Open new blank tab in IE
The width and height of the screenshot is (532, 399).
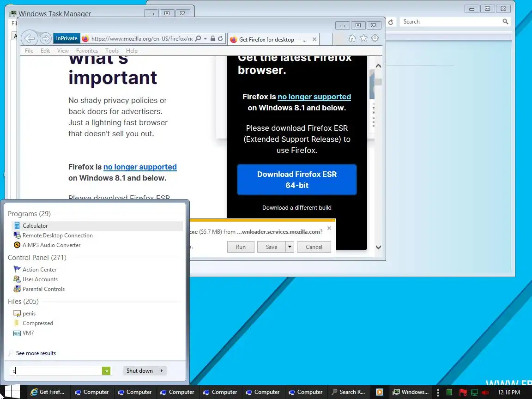click(x=326, y=39)
